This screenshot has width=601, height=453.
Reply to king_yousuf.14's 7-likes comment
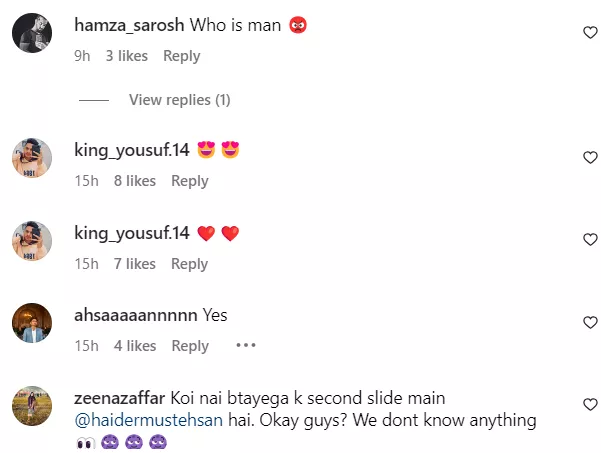click(x=189, y=264)
